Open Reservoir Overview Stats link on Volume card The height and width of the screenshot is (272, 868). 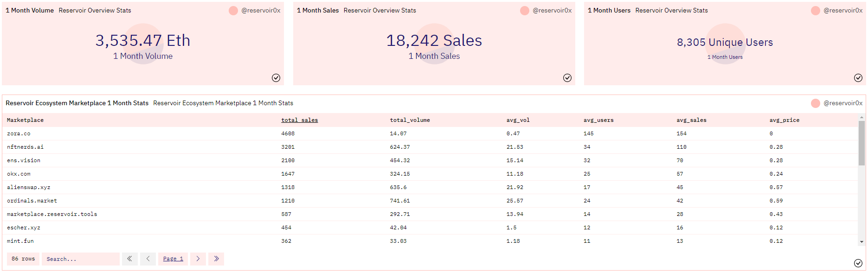click(95, 10)
